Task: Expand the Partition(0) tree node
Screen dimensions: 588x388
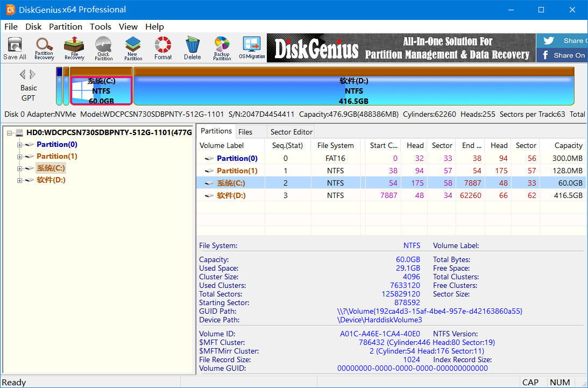Action: (x=20, y=145)
